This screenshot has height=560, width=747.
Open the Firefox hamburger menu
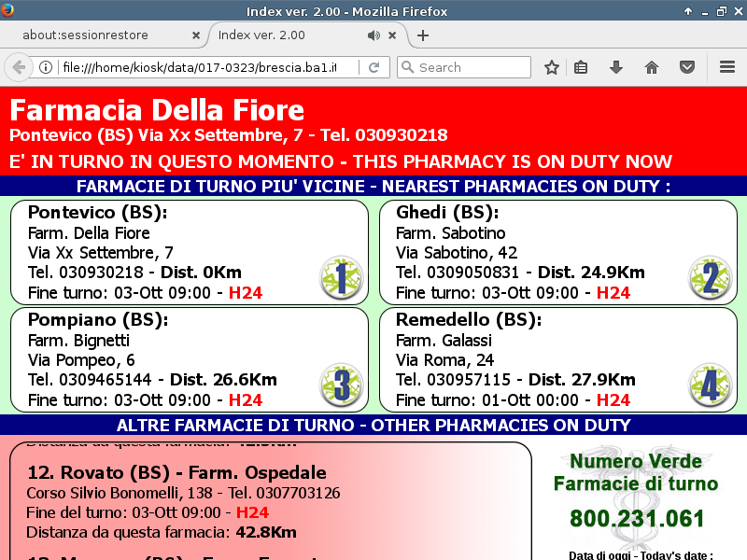coord(727,67)
